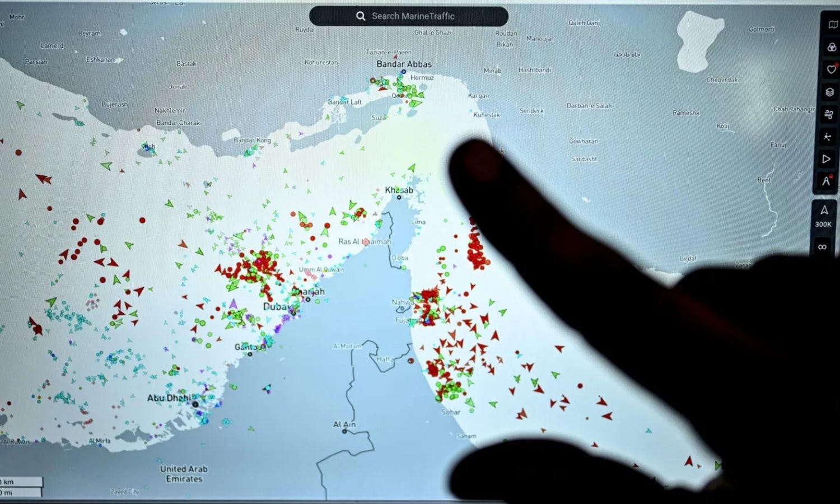Open the map type icon in sidebar
The image size is (840, 504).
click(x=832, y=25)
